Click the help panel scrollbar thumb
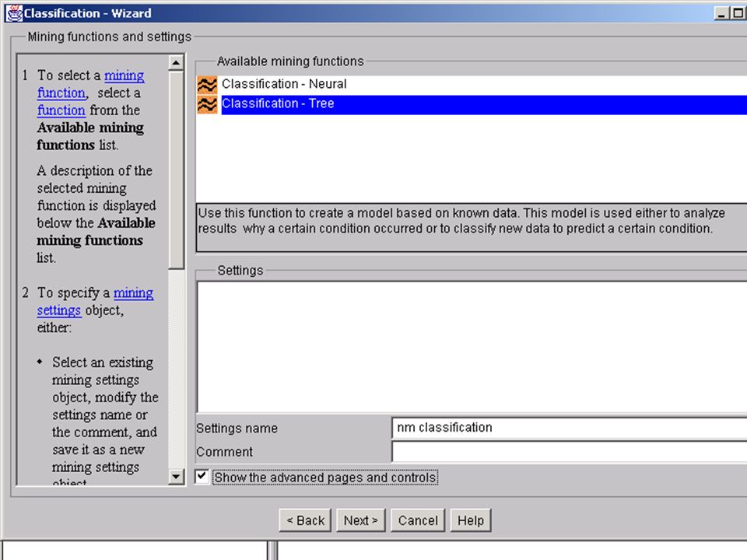Viewport: 747px width, 560px height. click(177, 170)
